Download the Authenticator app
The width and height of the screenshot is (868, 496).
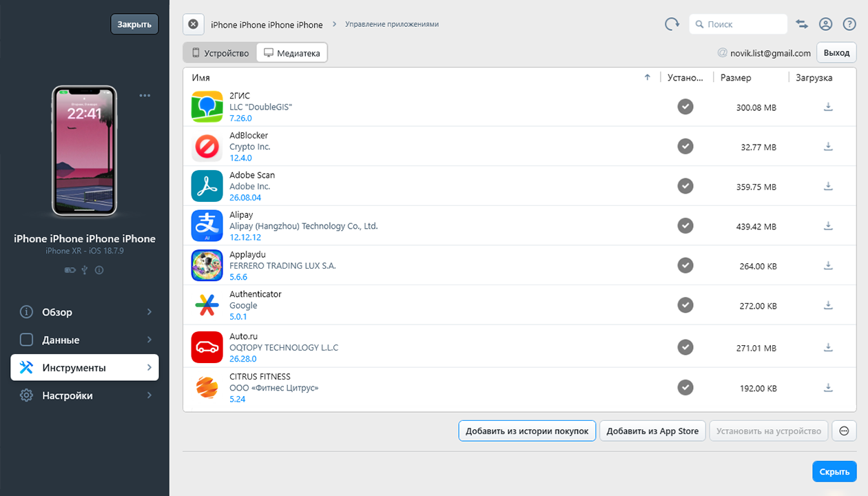pyautogui.click(x=828, y=305)
